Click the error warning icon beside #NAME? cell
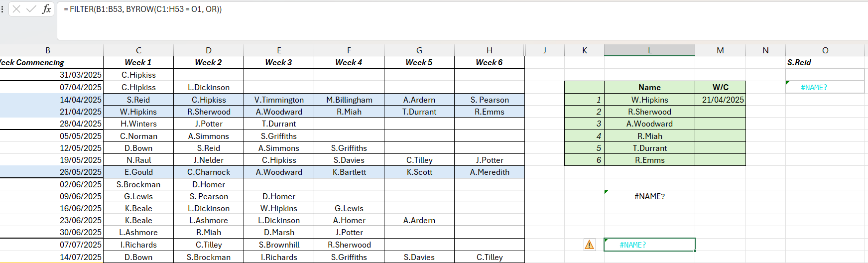Image resolution: width=868 pixels, height=263 pixels. [x=590, y=245]
